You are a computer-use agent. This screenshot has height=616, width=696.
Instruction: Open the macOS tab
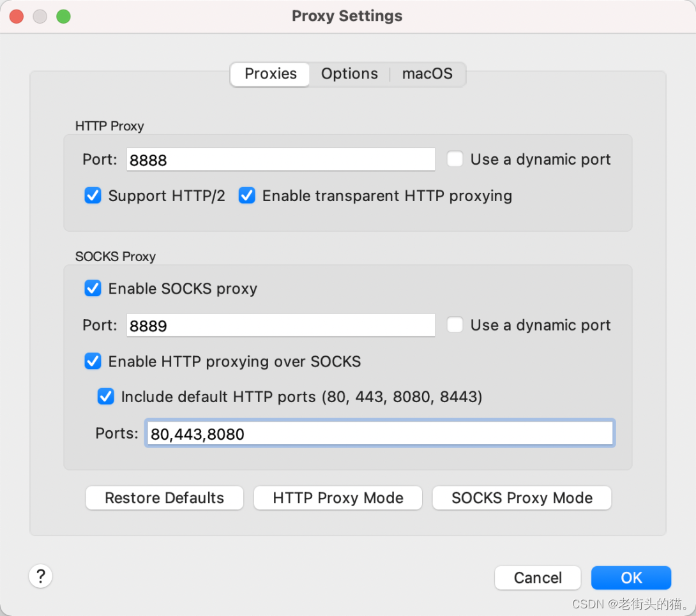click(427, 73)
